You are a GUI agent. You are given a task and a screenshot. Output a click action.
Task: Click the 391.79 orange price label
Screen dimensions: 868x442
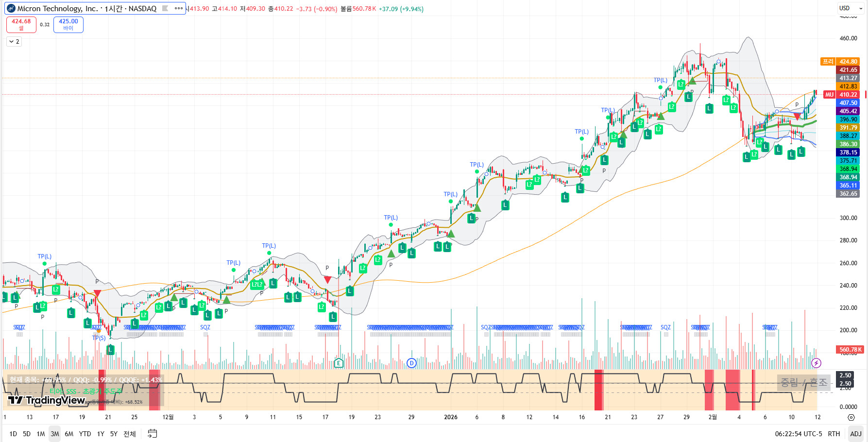[849, 128]
